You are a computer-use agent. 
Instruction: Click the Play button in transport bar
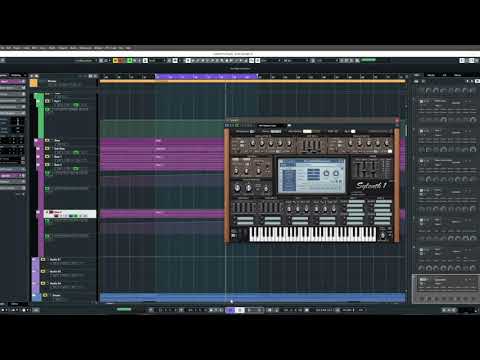(249, 310)
